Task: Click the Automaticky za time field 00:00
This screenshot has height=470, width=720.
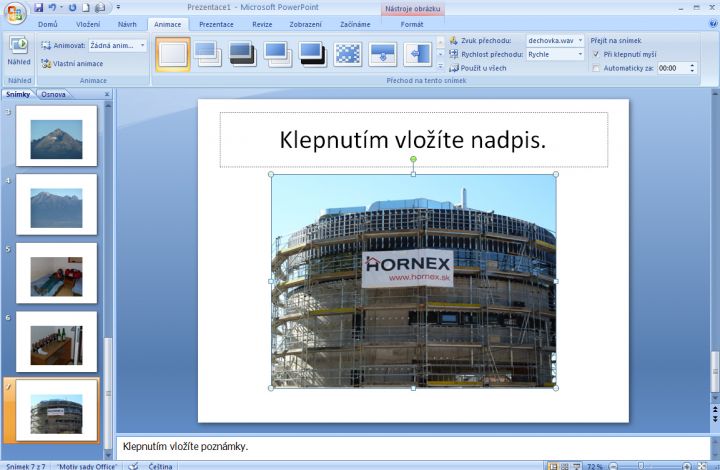Action: click(672, 68)
